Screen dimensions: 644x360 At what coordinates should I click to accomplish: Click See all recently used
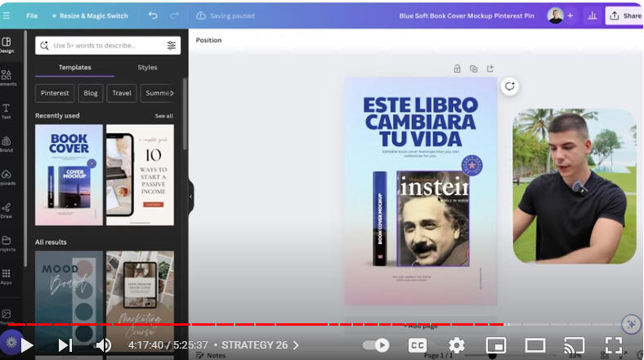(x=164, y=116)
